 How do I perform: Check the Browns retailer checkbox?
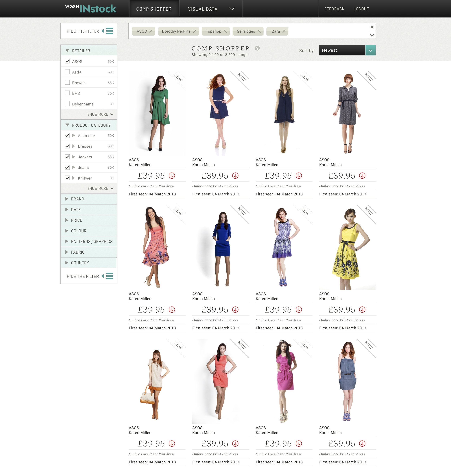(67, 82)
